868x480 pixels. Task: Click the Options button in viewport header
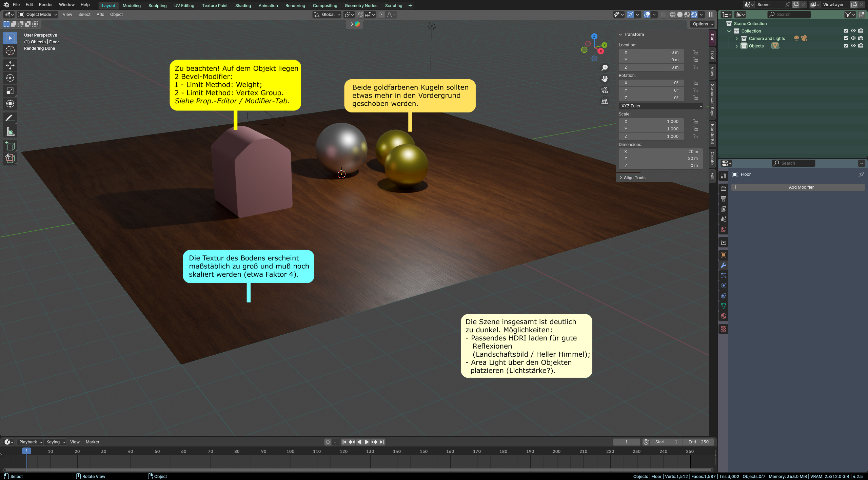tap(703, 24)
